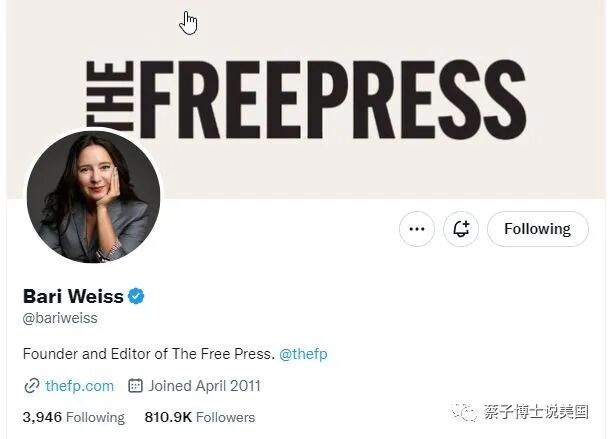Open the three-dot more options menu
The image size is (608, 439).
tap(417, 229)
